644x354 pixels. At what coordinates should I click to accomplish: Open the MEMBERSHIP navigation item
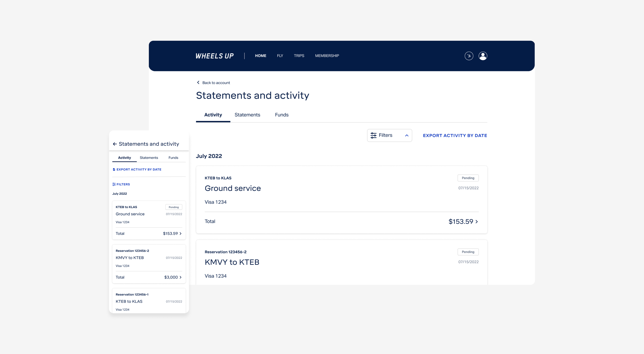[x=327, y=56]
